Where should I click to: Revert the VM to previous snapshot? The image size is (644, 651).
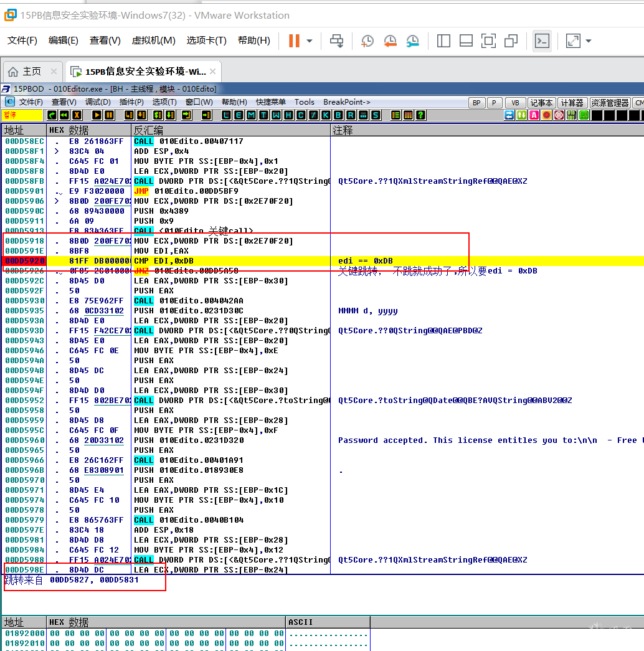(x=390, y=40)
